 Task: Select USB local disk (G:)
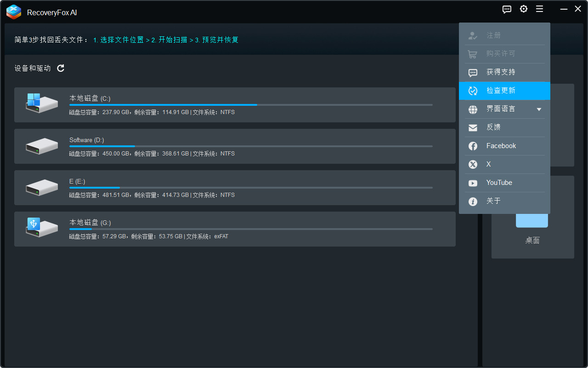(x=235, y=229)
